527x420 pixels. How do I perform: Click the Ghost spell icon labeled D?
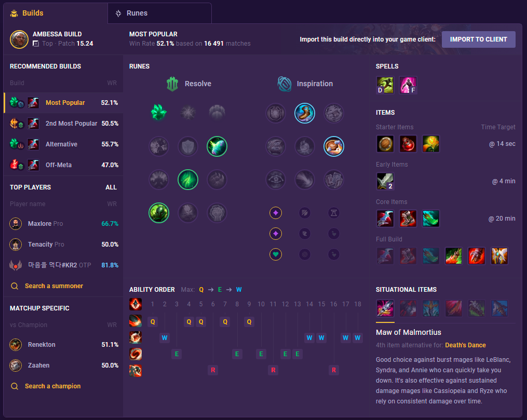click(385, 85)
